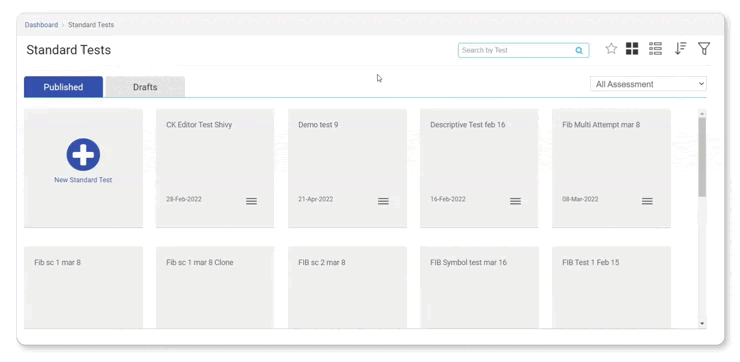Viewport: 740px width, 362px height.
Task: Open the sort order icon
Action: pos(680,49)
